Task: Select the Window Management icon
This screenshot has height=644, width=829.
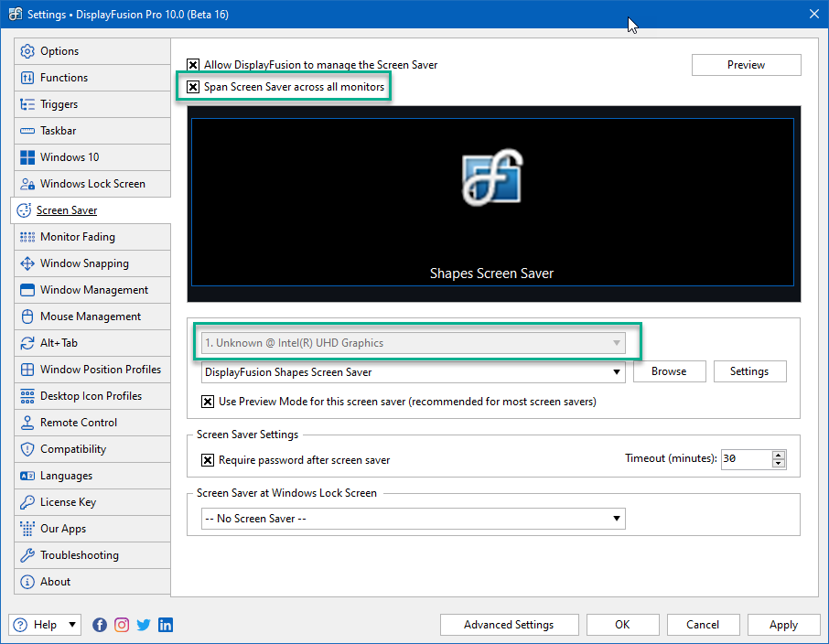Action: (27, 290)
